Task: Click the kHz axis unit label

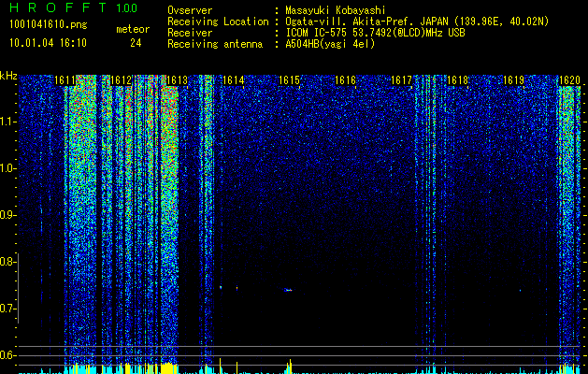Action: 8,76
